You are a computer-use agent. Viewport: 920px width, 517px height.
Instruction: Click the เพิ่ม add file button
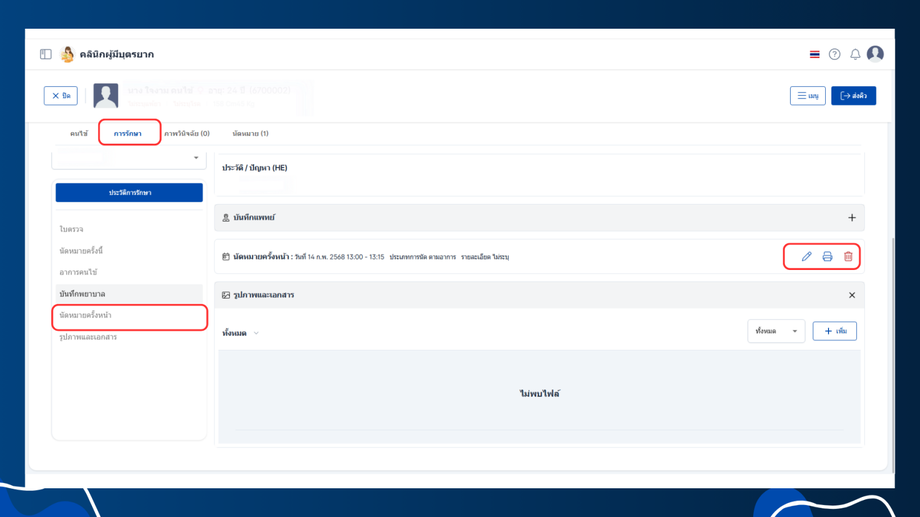(x=834, y=331)
